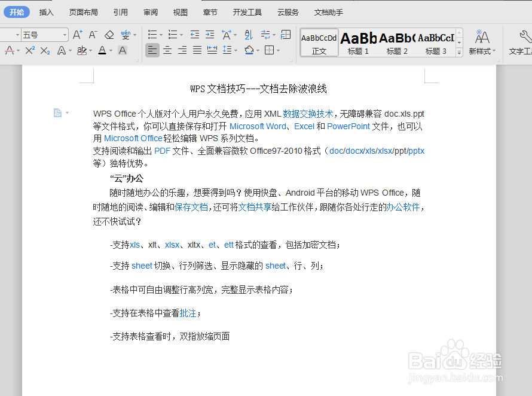The height and width of the screenshot is (396, 532).
Task: Click the insert table layout icon
Action: (x=286, y=35)
